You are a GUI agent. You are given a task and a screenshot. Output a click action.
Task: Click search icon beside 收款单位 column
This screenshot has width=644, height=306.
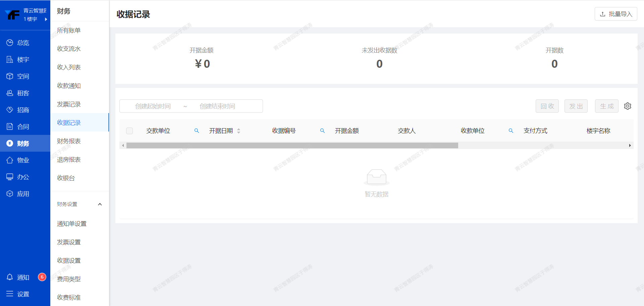[511, 131]
